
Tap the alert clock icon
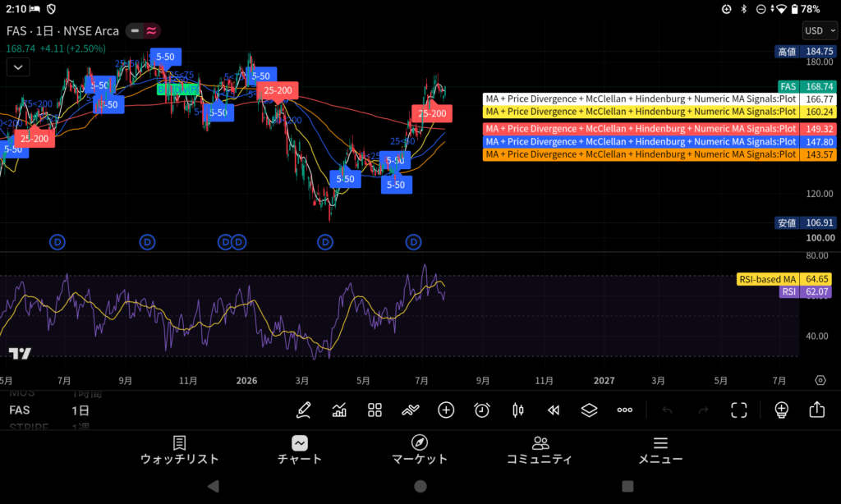(x=481, y=410)
